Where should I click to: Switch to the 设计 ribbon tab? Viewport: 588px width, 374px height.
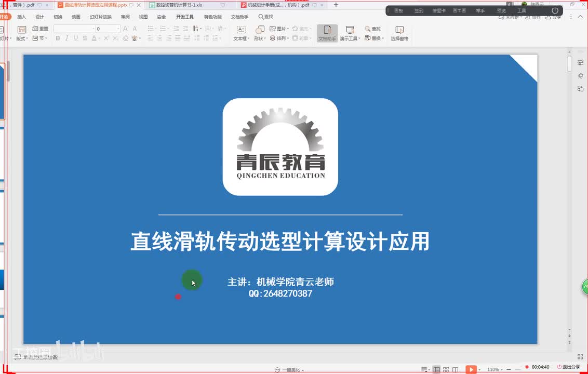tap(40, 17)
